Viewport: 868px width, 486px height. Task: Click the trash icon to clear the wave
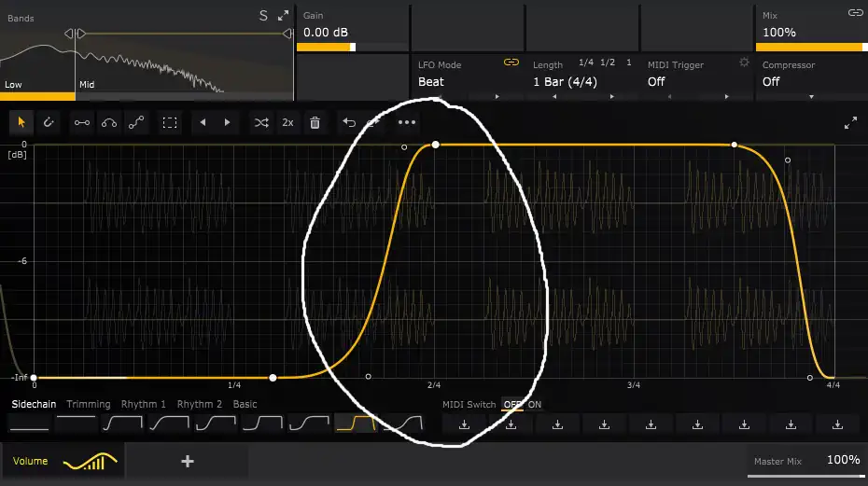coord(315,122)
